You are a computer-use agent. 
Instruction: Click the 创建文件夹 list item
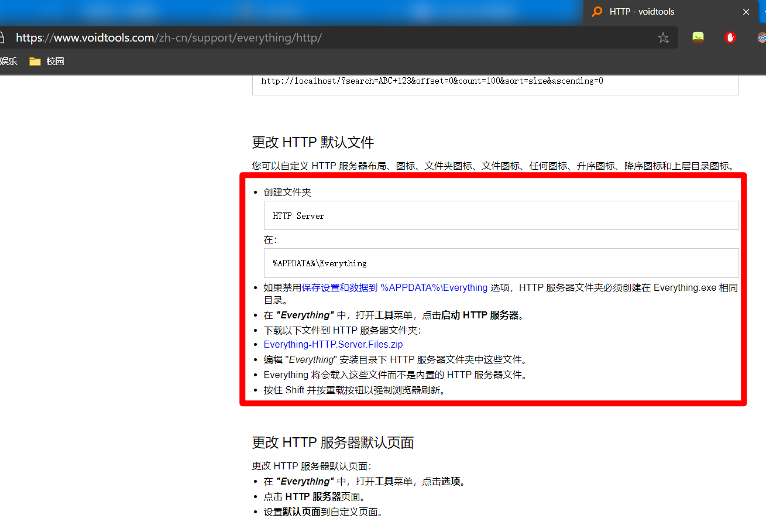coord(287,192)
